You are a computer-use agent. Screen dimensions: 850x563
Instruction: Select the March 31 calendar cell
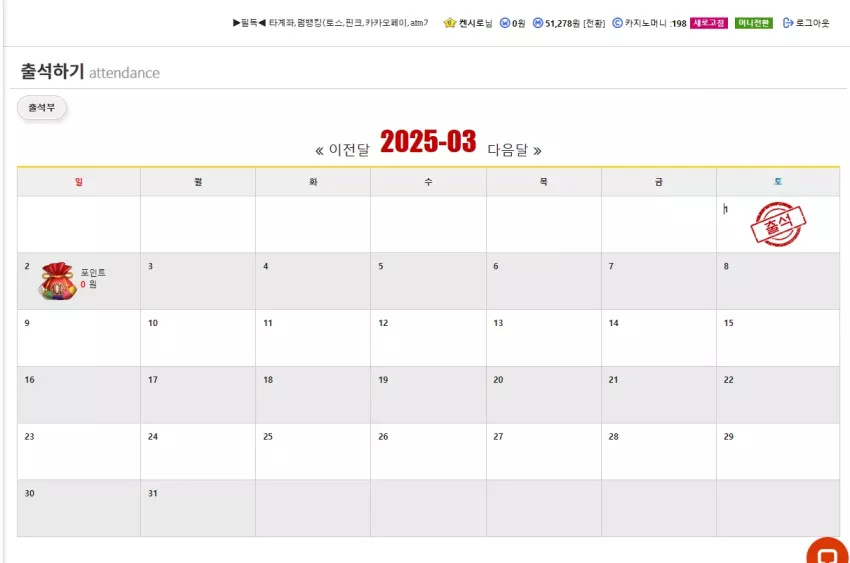tap(198, 508)
